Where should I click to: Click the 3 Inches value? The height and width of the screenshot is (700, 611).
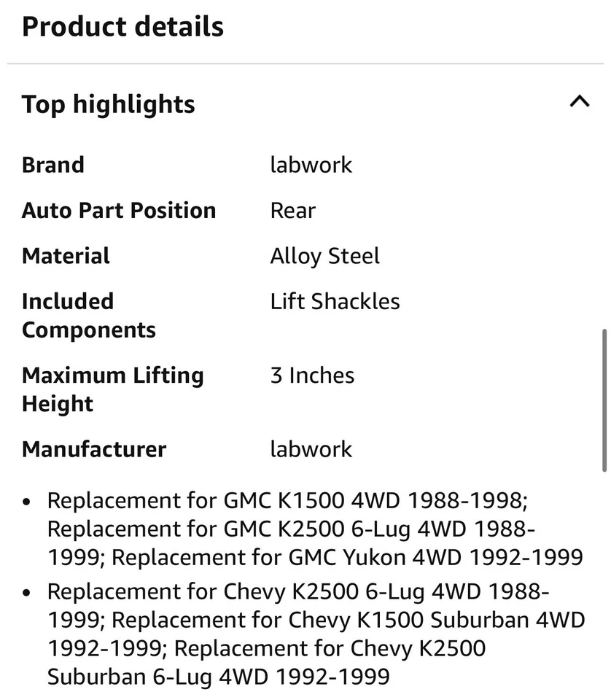point(312,376)
